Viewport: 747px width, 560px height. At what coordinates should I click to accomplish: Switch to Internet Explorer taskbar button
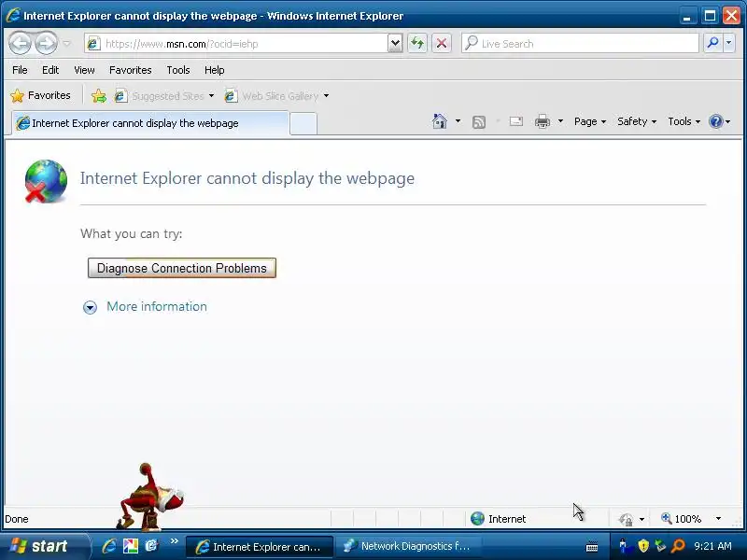point(260,547)
